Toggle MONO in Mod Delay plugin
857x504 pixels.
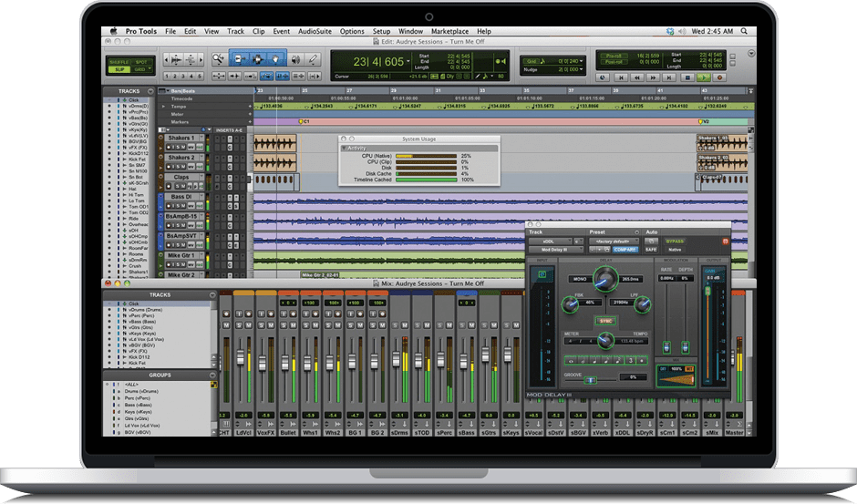click(x=579, y=279)
